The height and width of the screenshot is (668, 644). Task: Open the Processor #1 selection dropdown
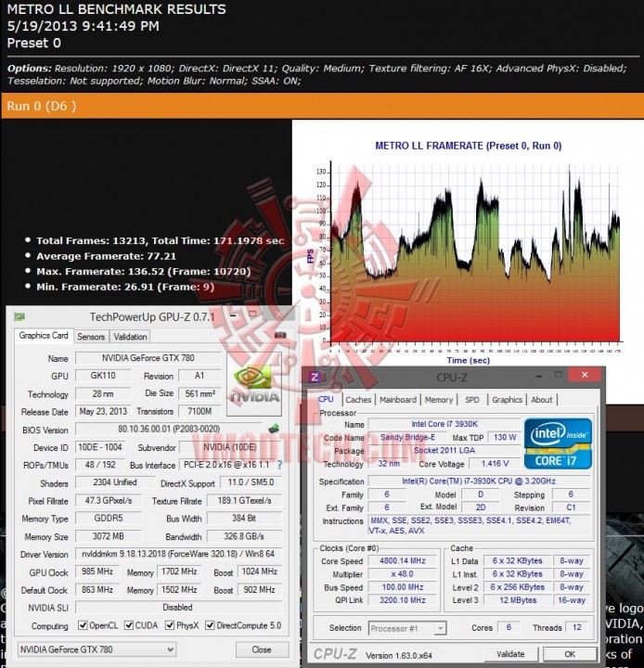click(x=407, y=628)
